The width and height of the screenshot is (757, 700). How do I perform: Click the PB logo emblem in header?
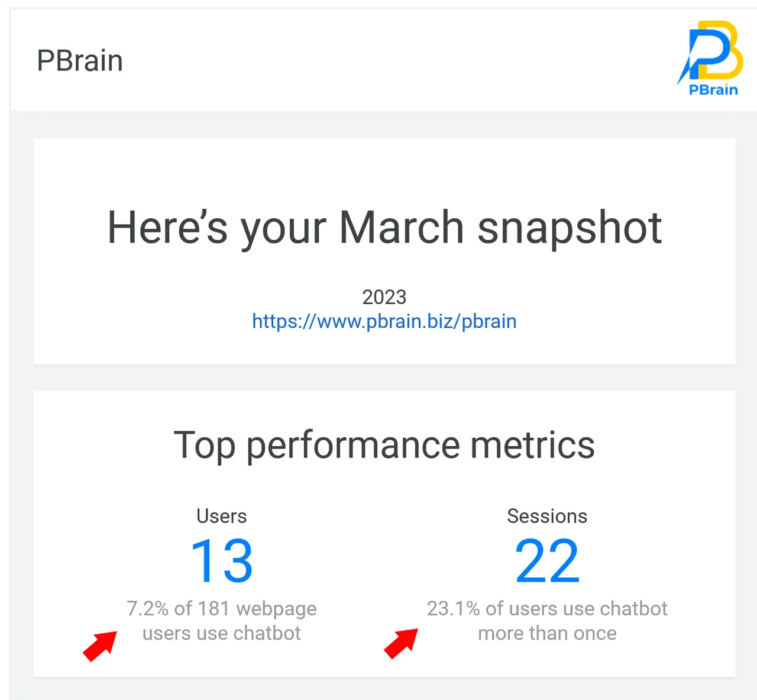click(x=713, y=51)
